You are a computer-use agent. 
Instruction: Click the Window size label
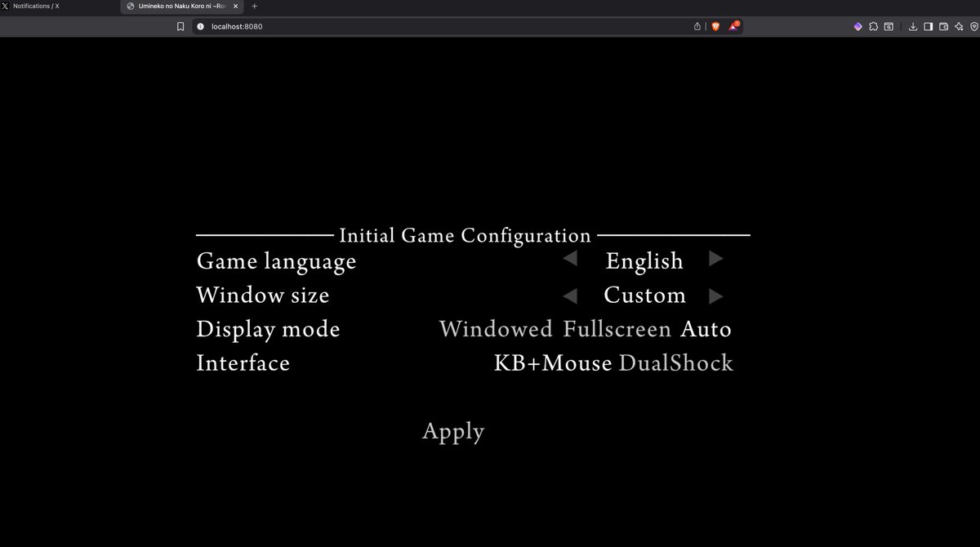pyautogui.click(x=263, y=295)
